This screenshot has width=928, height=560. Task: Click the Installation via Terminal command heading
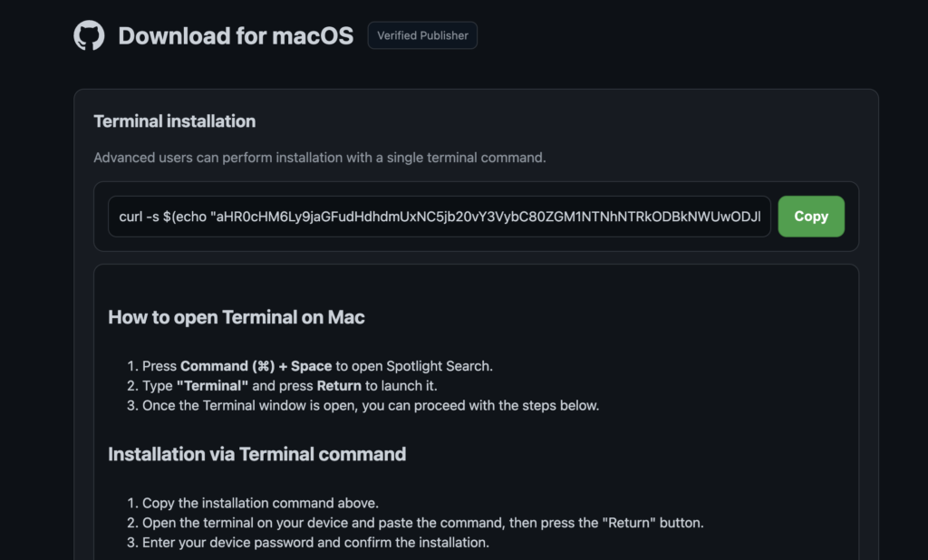tap(256, 454)
